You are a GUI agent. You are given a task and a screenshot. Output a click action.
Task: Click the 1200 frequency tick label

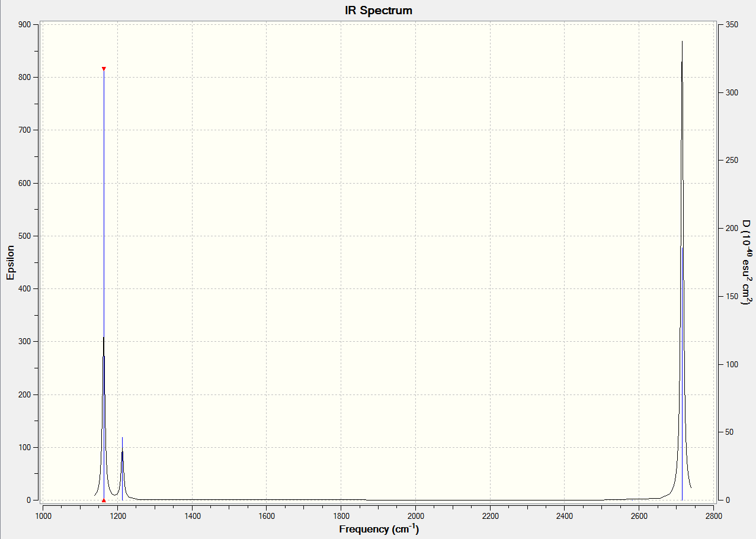tap(117, 515)
